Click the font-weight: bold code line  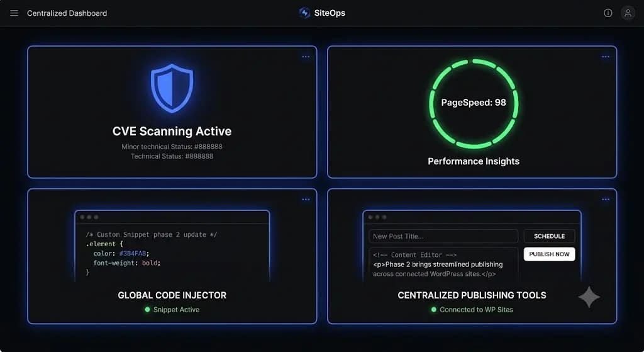[127, 263]
